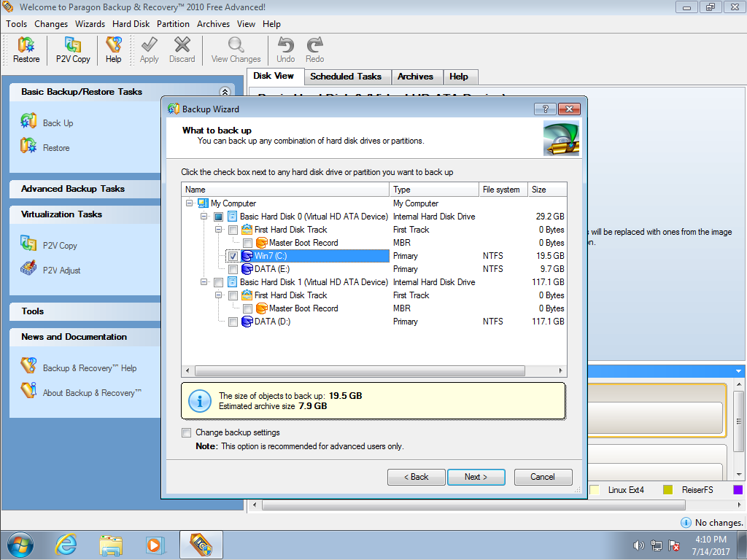Click the P2V Adjust sidebar icon
This screenshot has width=747, height=560.
point(29,270)
